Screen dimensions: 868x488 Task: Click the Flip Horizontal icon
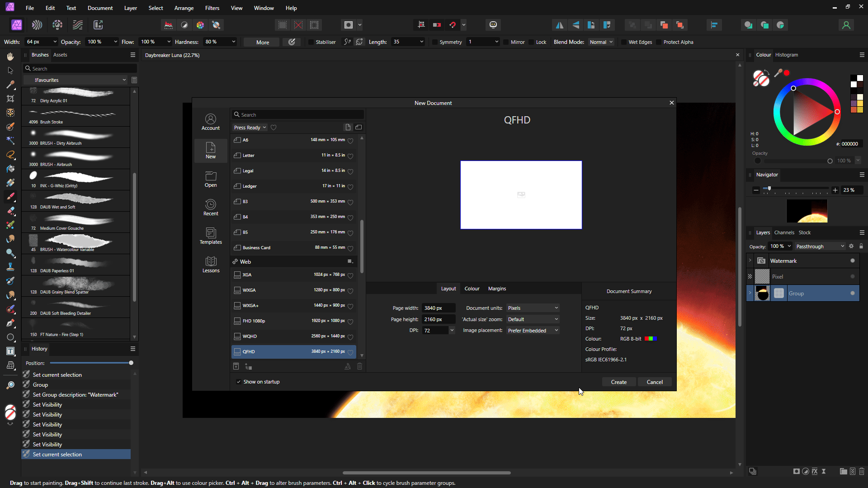click(x=560, y=25)
